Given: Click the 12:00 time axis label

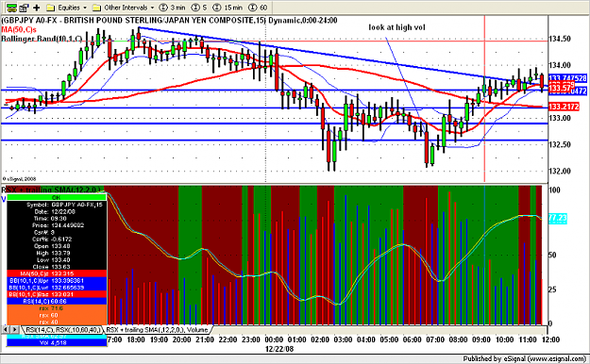Looking at the screenshot, I should tap(550, 339).
